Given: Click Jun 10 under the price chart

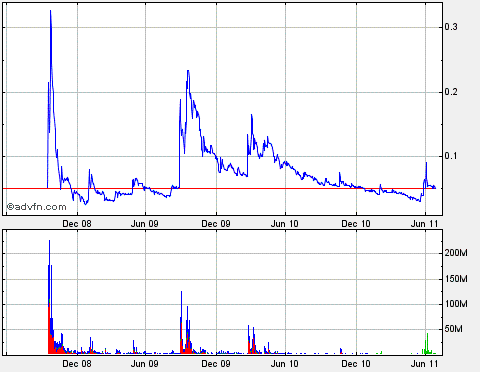Looking at the screenshot, I should 284,224.
